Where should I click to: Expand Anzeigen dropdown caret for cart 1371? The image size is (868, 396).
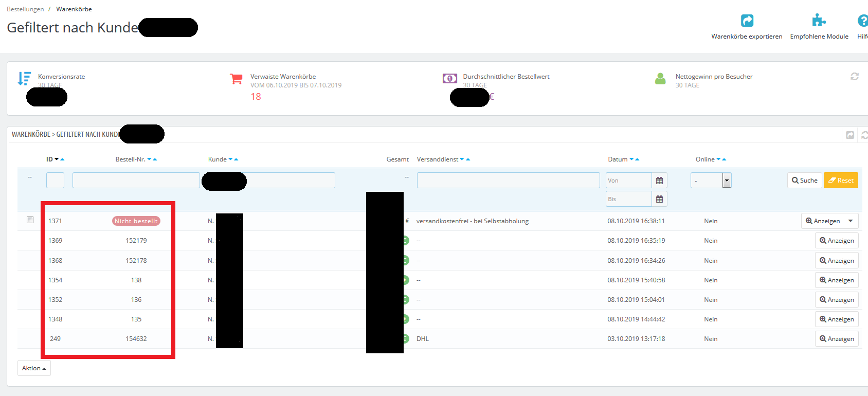coord(851,221)
